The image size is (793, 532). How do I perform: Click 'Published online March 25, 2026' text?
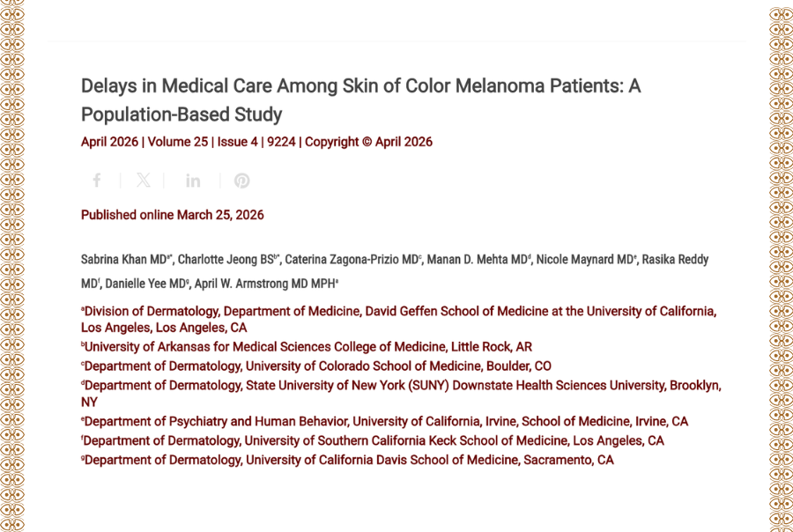pyautogui.click(x=172, y=215)
